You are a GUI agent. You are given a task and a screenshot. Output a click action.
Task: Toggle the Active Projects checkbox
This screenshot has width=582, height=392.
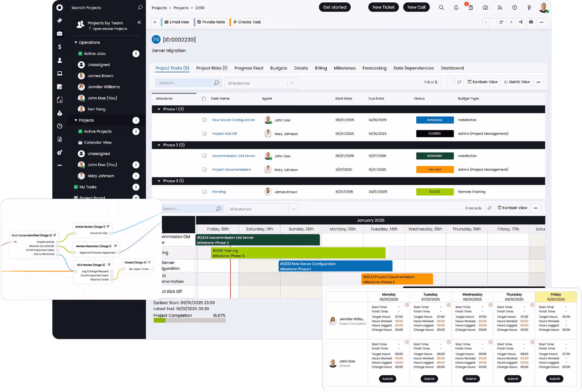pos(80,131)
